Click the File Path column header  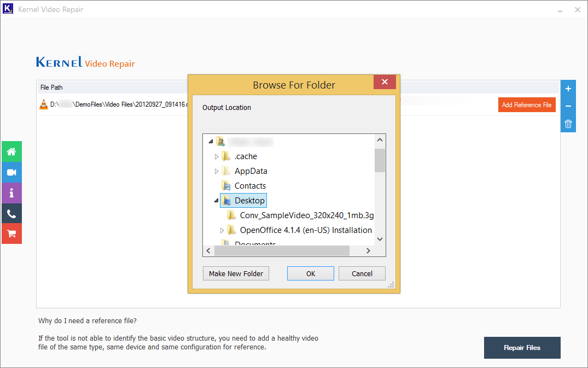pyautogui.click(x=51, y=87)
